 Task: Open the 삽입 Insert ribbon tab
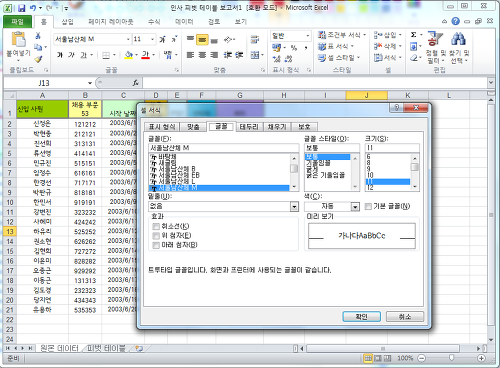pos(67,22)
